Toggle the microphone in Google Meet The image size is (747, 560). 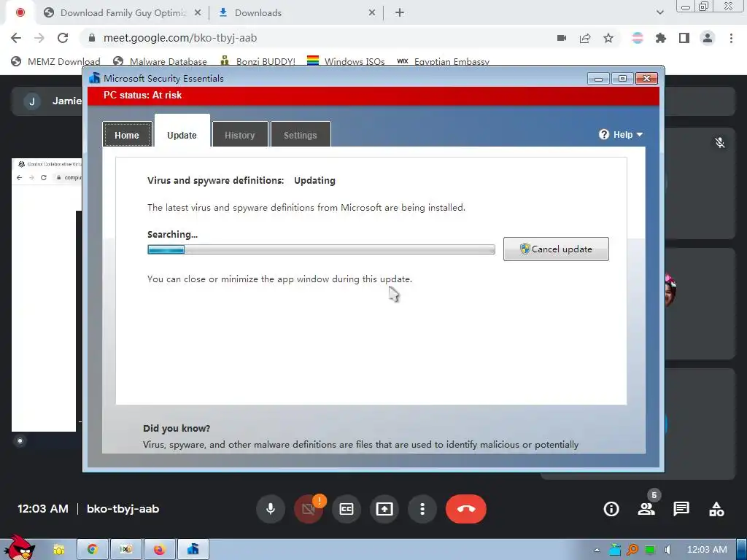pyautogui.click(x=271, y=509)
